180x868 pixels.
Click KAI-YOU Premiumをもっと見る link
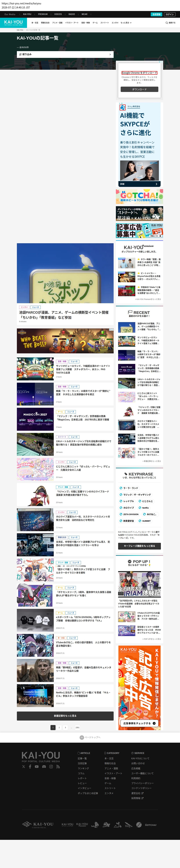(148, 299)
